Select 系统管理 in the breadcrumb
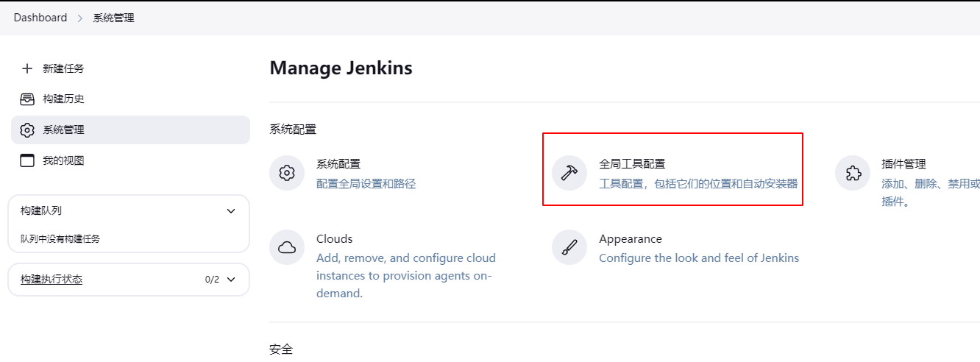This screenshot has height=362, width=980. tap(113, 18)
